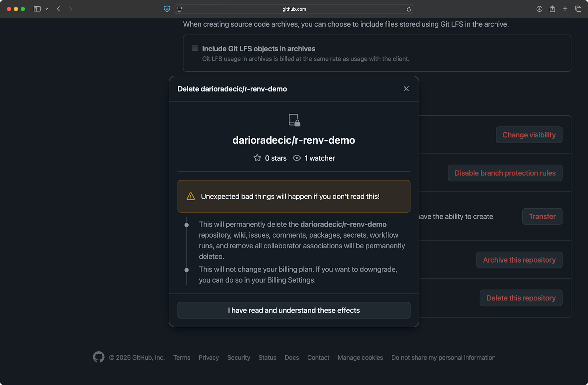Click the text about Billing Settings downgrade
Viewport: 588px width, 385px height.
(298, 274)
